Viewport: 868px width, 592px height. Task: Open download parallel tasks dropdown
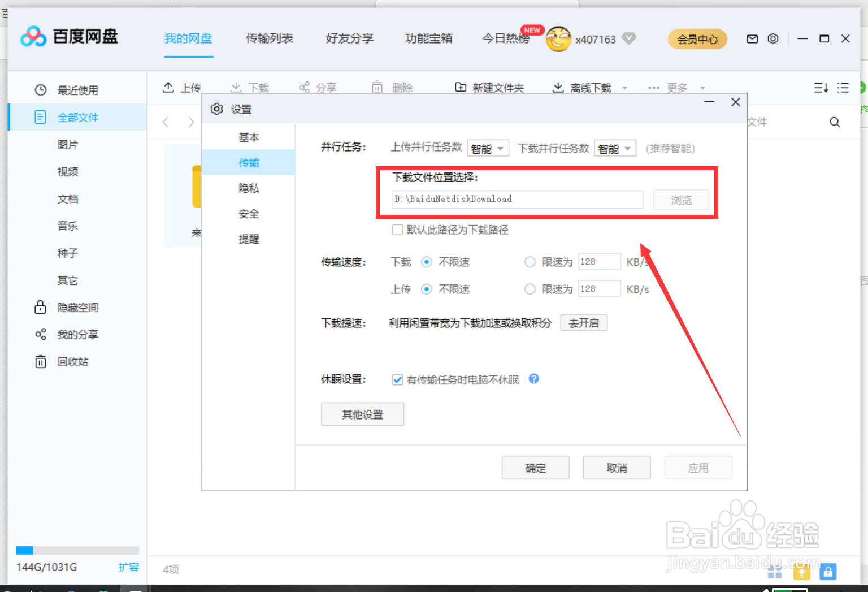tap(615, 148)
